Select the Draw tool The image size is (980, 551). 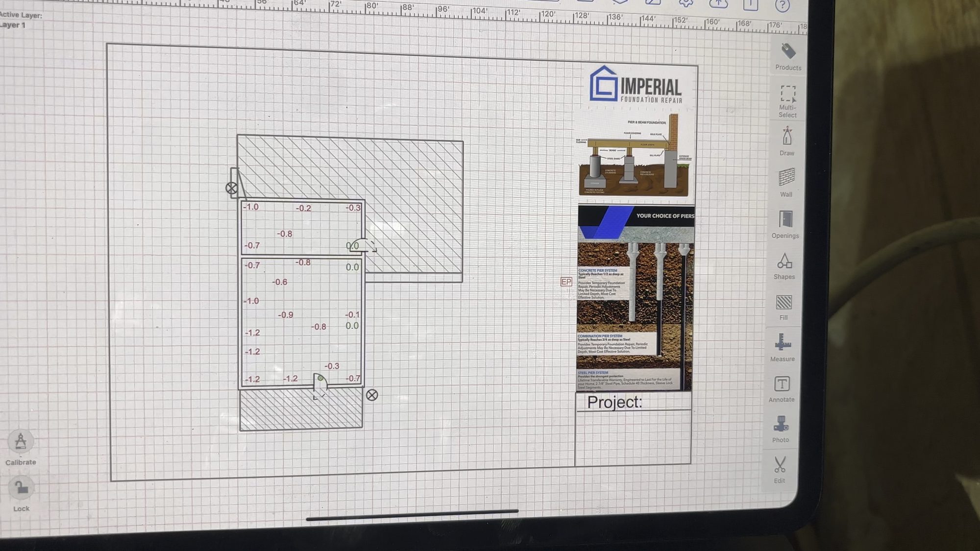tap(787, 141)
